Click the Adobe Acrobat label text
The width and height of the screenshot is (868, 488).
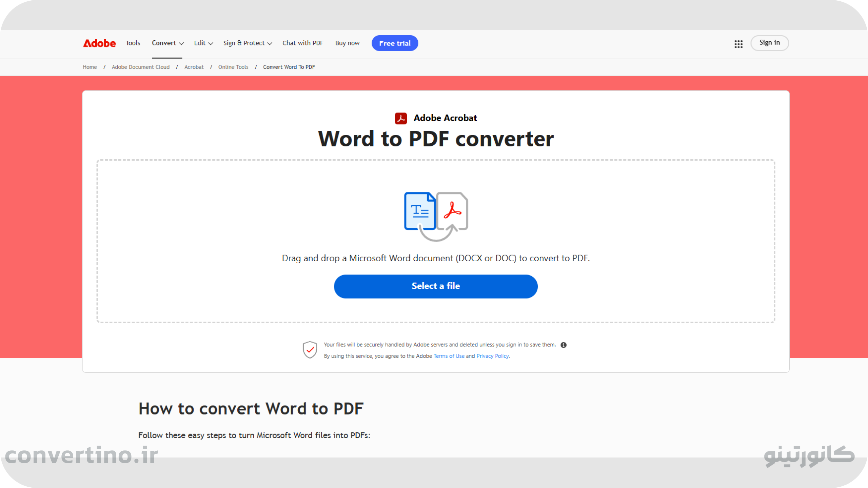(x=445, y=118)
